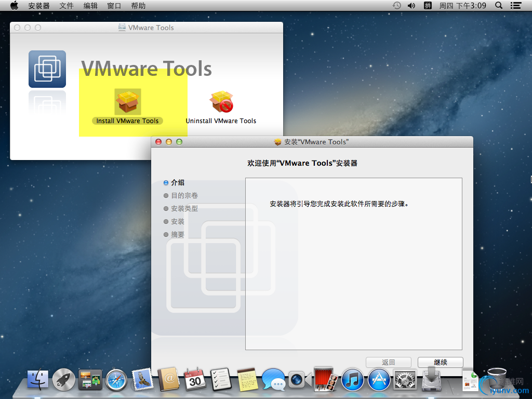Open FaceTime camera icon in Dock
Viewport: 532px width, 399px height.
(300, 380)
